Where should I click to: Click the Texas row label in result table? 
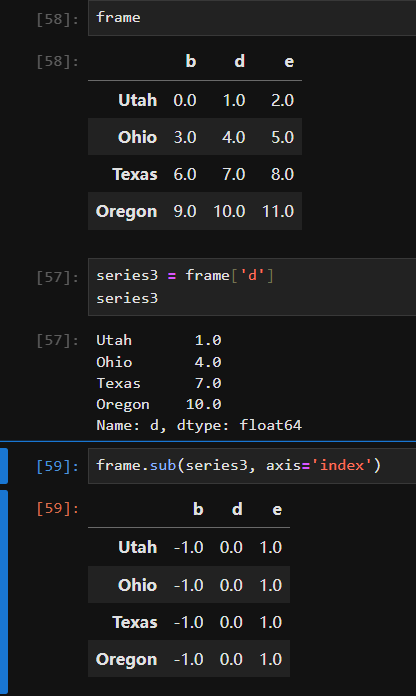tap(135, 622)
